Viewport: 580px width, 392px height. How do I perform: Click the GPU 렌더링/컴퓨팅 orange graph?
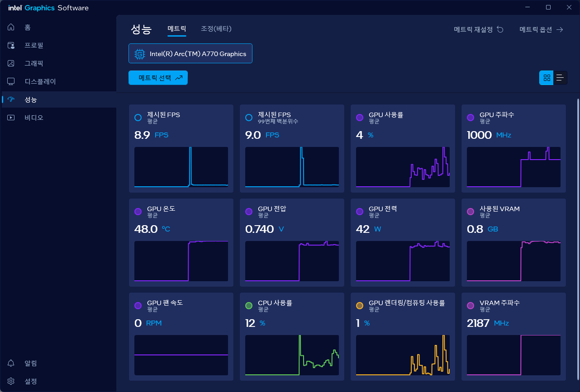pos(403,355)
